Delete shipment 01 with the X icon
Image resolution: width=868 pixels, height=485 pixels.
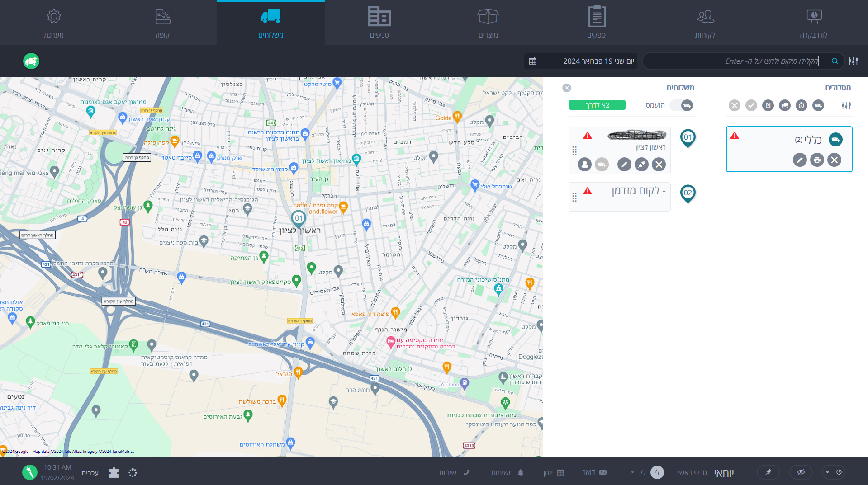[659, 164]
